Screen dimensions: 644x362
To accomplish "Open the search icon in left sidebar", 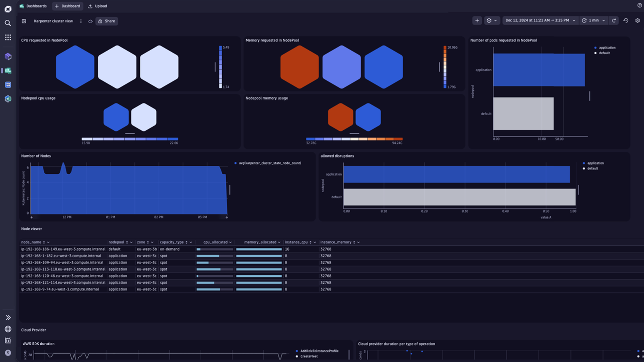I will pos(8,23).
